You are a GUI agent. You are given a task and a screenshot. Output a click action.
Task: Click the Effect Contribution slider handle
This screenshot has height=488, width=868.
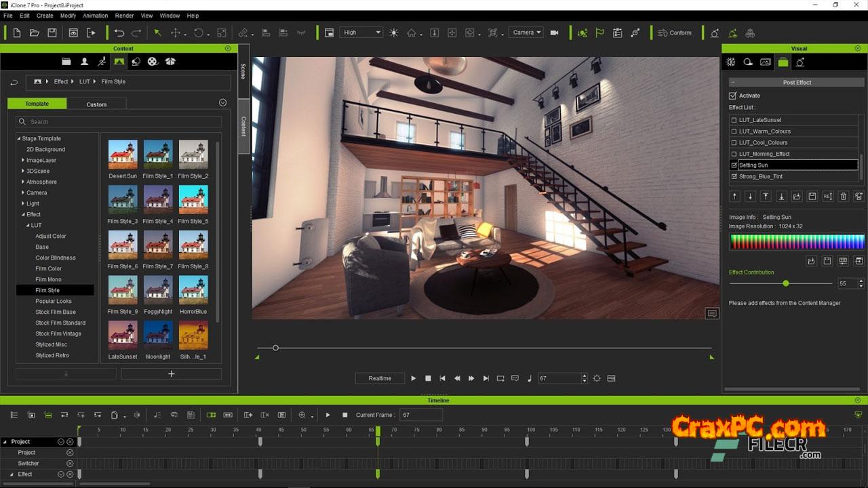click(x=786, y=283)
